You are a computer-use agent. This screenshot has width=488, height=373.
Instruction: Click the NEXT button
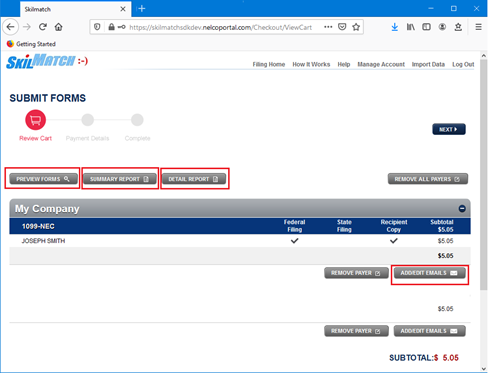coord(449,129)
